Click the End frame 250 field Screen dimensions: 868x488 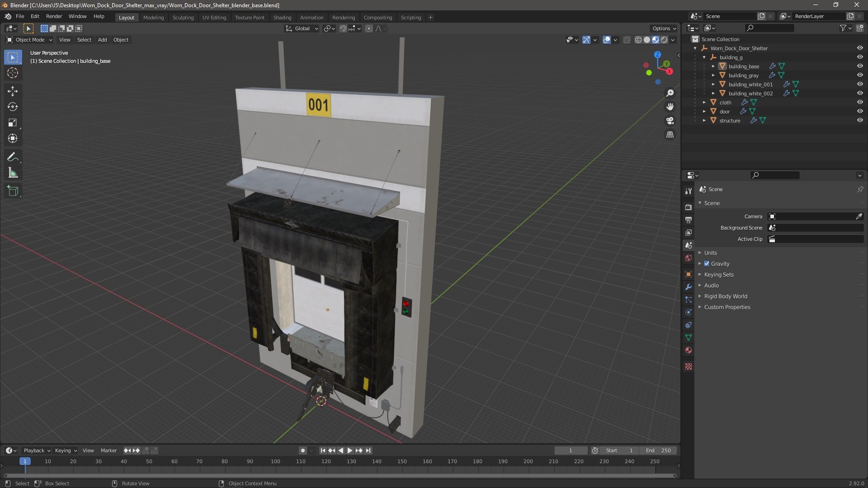click(x=658, y=450)
